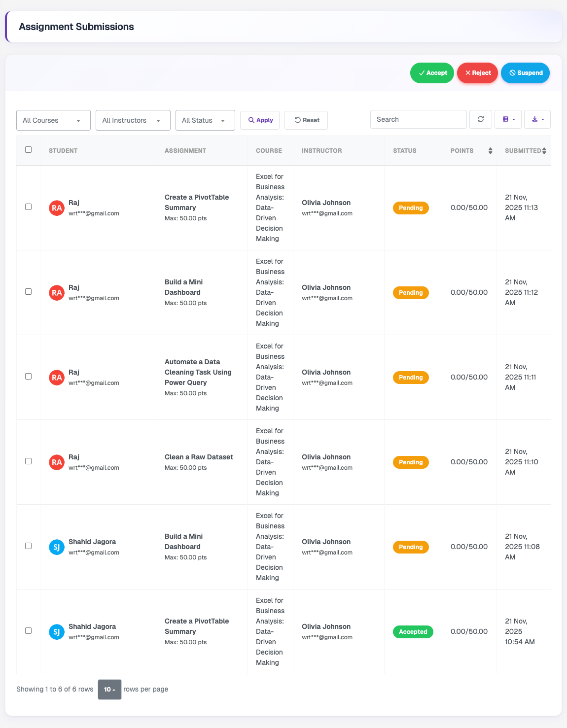Click Shahid Jagora's avatar in the Accepted row
This screenshot has height=728, width=567.
[57, 632]
